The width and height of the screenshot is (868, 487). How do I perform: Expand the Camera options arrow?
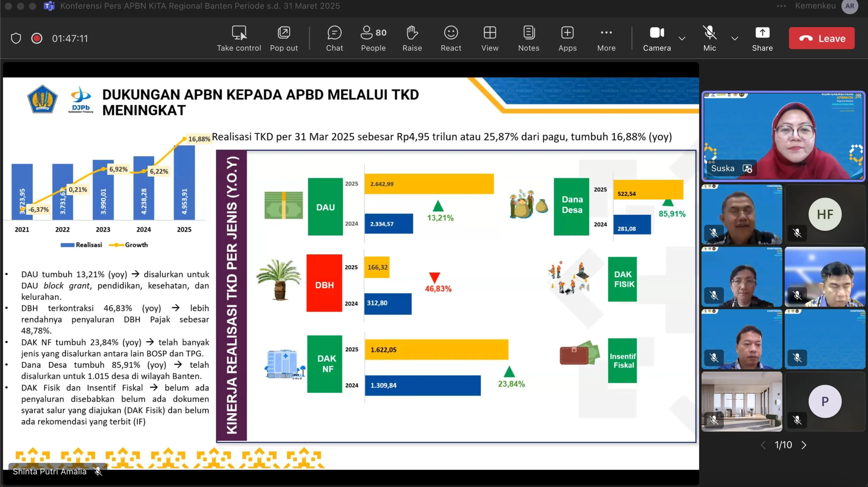(x=682, y=38)
